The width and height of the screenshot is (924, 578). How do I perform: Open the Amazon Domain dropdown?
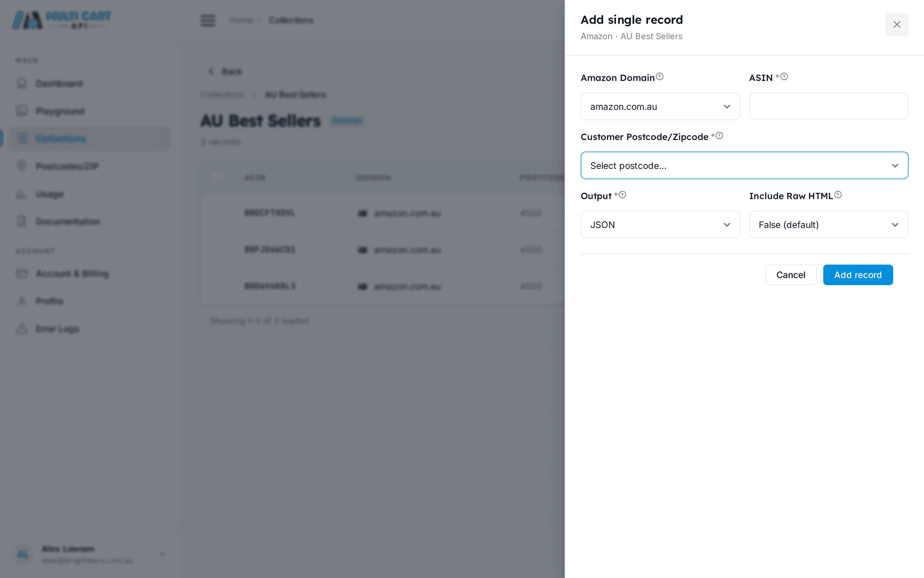click(660, 106)
